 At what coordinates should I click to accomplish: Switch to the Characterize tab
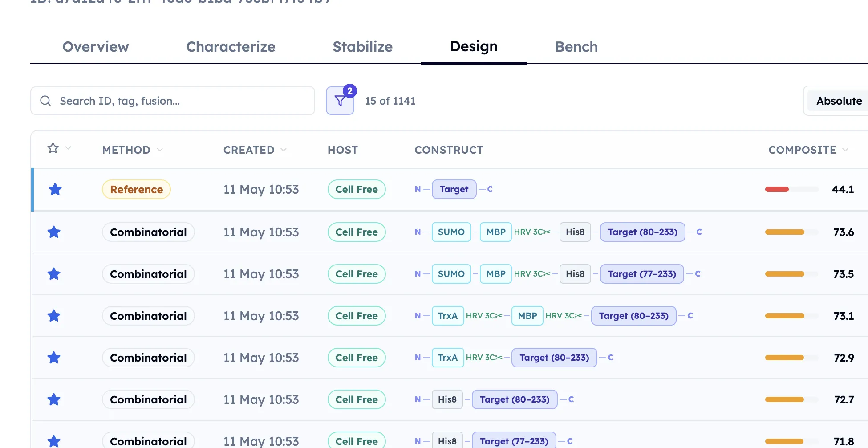tap(231, 47)
